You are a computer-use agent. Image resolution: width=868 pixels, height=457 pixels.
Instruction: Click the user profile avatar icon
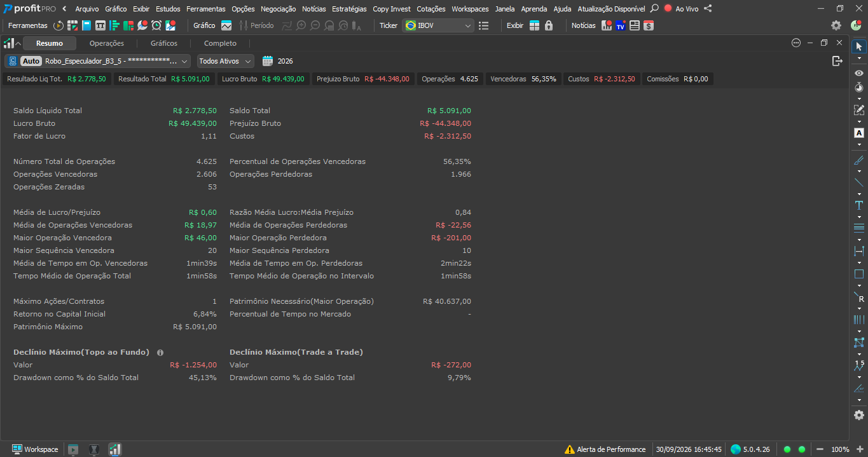pos(856,25)
